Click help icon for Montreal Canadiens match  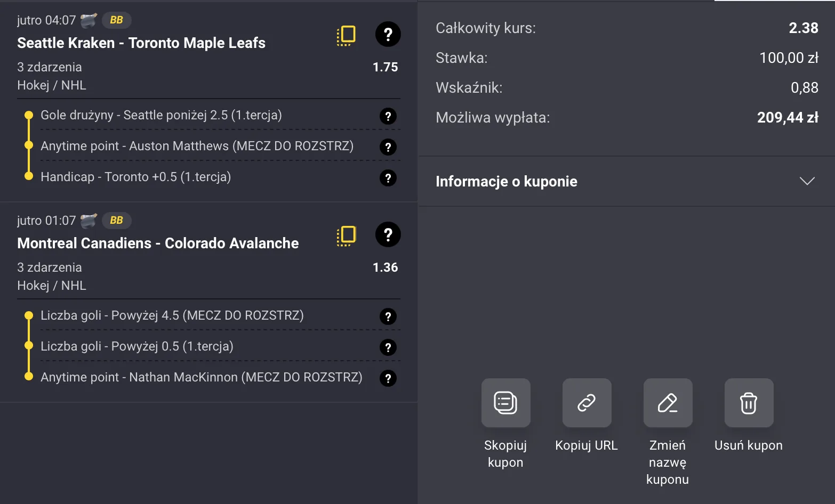[388, 235]
